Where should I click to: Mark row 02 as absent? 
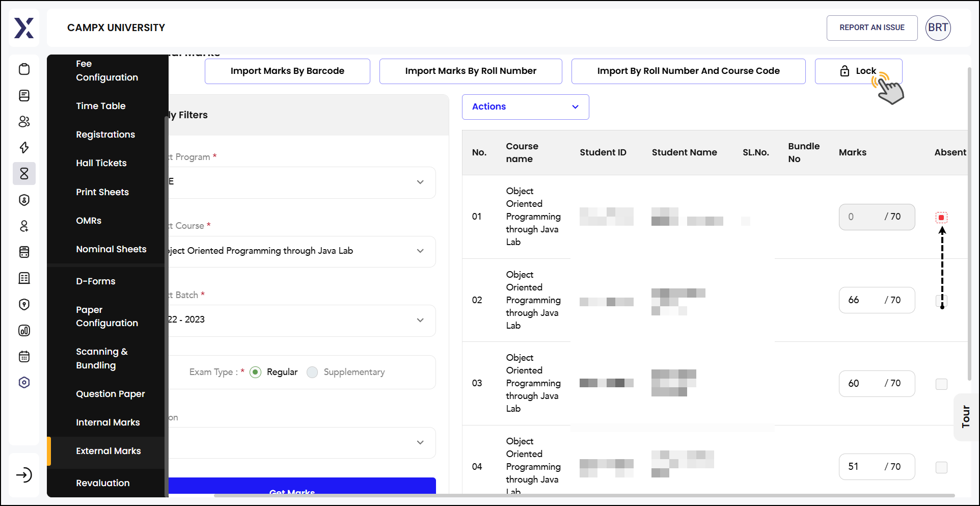pyautogui.click(x=941, y=301)
